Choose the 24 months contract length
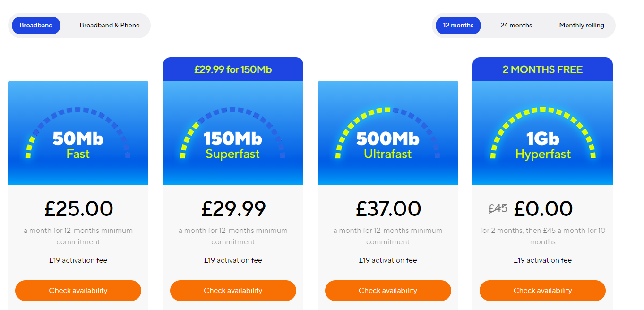Image resolution: width=644 pixels, height=310 pixels. point(516,26)
